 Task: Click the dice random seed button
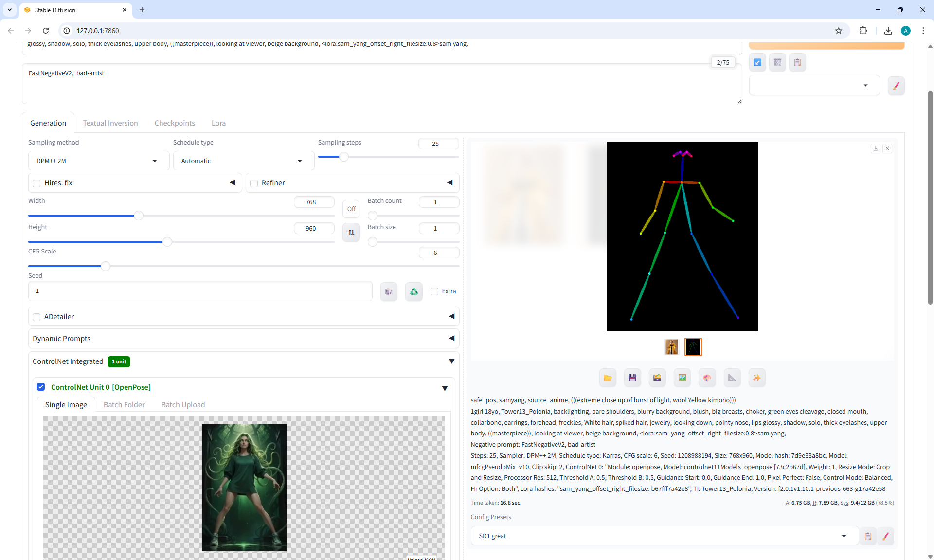click(x=389, y=291)
